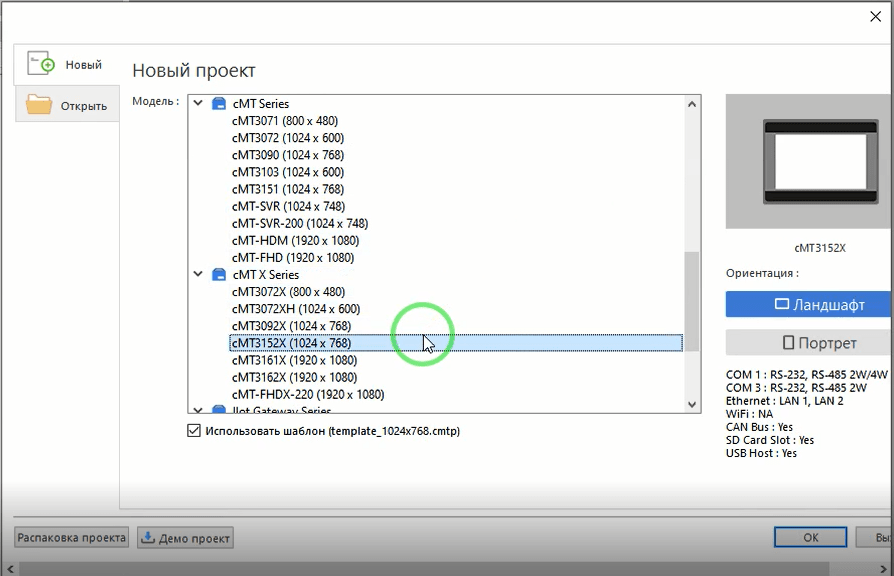The height and width of the screenshot is (576, 894).
Task: Open the Открыть tab
Action: (67, 106)
